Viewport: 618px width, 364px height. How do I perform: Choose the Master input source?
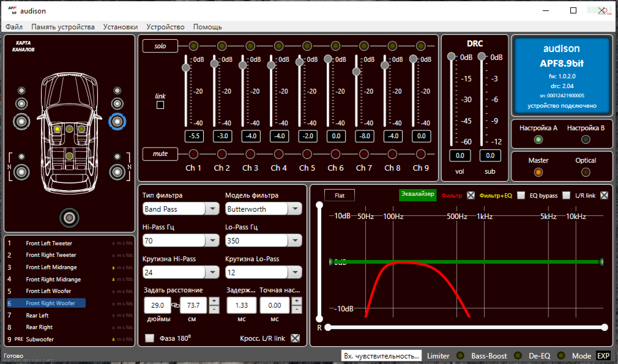click(x=538, y=172)
